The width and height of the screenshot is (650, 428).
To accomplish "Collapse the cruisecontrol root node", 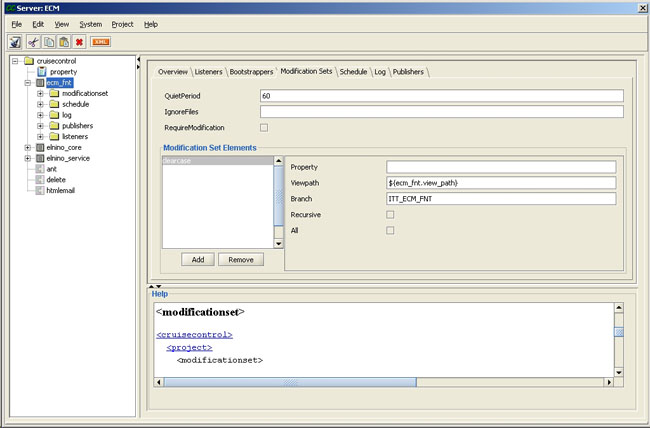I will pyautogui.click(x=15, y=61).
